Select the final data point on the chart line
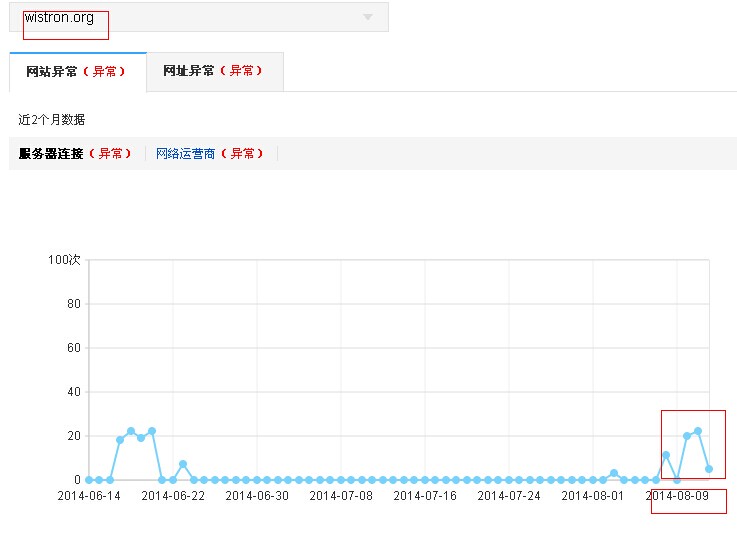This screenshot has width=737, height=535. coord(709,469)
